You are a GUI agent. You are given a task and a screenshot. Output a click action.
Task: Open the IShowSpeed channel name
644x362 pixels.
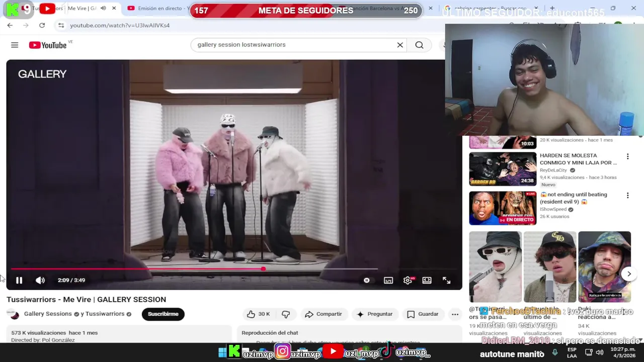coord(553,209)
